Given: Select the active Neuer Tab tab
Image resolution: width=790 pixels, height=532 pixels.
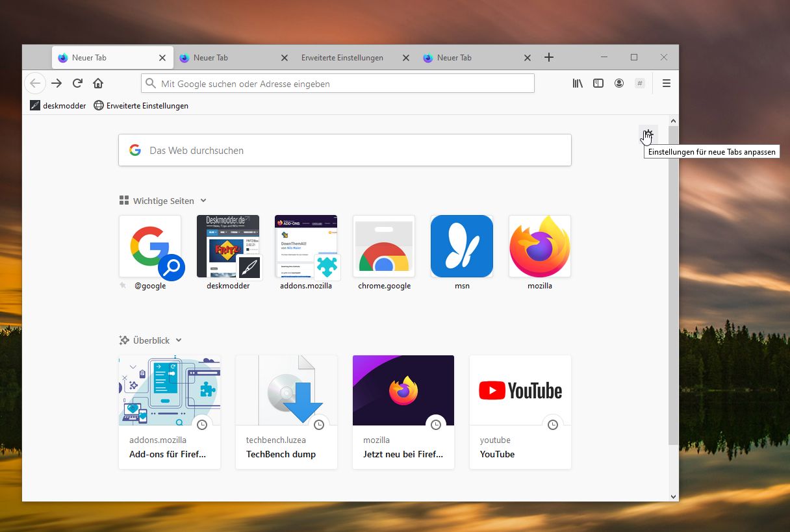Looking at the screenshot, I should [112, 57].
